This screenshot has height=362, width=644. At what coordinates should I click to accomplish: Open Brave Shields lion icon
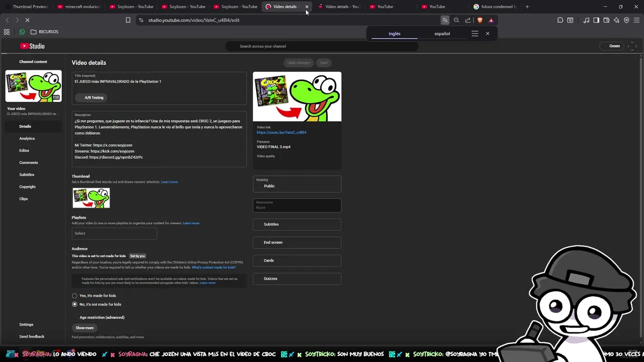(x=479, y=20)
